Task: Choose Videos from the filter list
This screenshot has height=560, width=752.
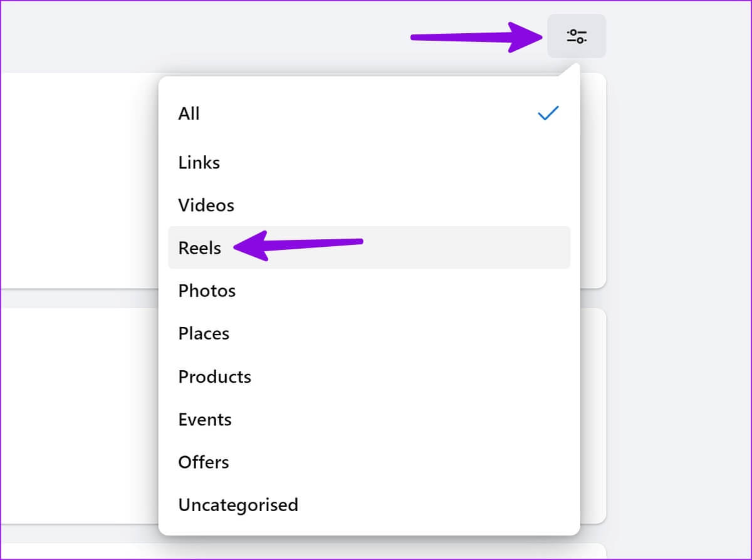Action: pos(369,205)
